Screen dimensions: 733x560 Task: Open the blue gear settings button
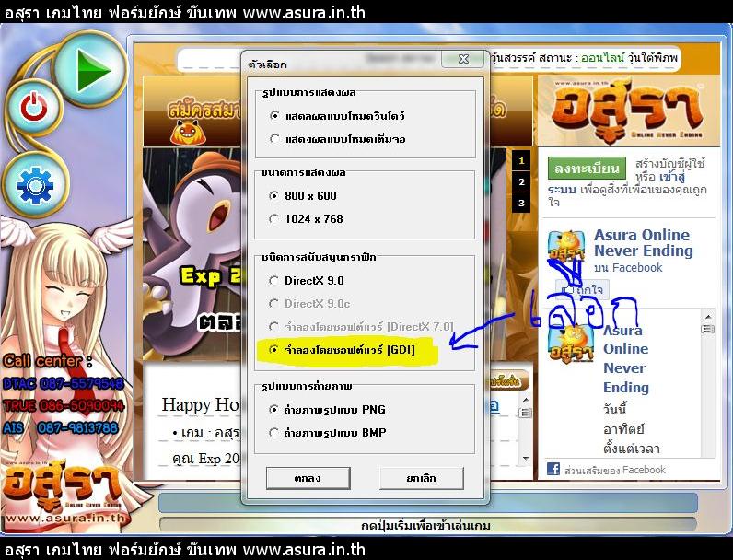coord(35,185)
